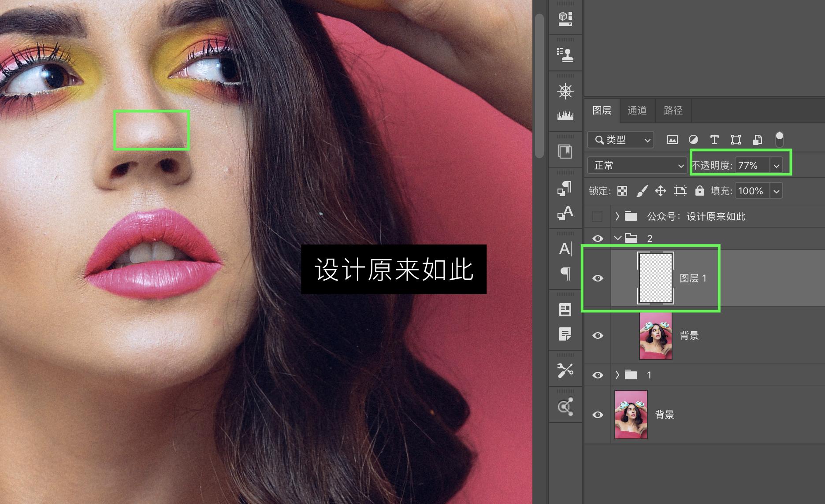Collapse layer group 2
The height and width of the screenshot is (504, 825).
coord(618,238)
